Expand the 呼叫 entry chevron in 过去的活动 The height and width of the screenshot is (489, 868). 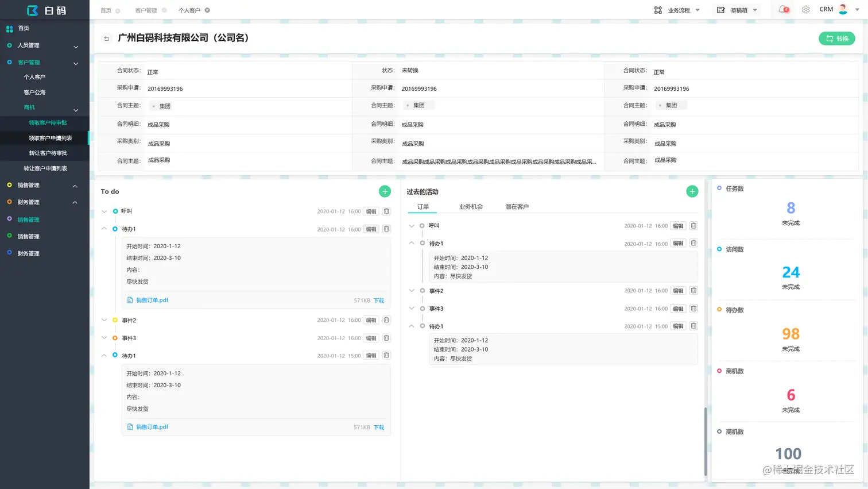[411, 226]
